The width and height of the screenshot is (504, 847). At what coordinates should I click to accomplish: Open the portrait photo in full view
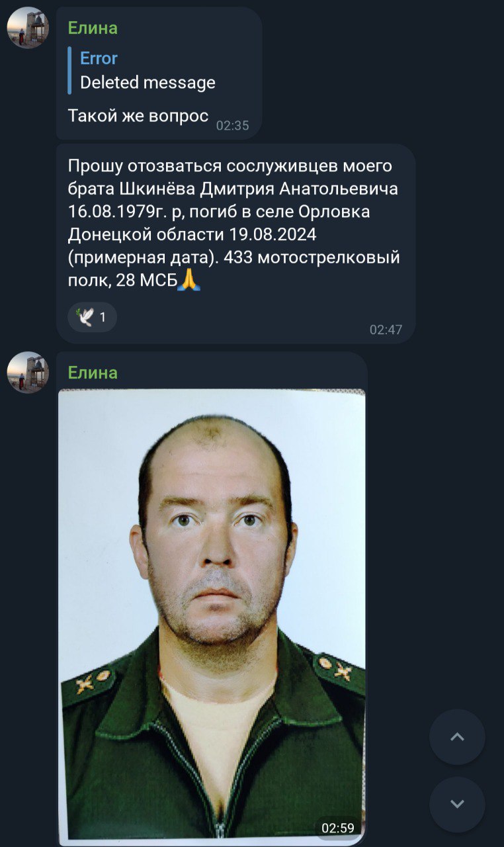[212, 614]
